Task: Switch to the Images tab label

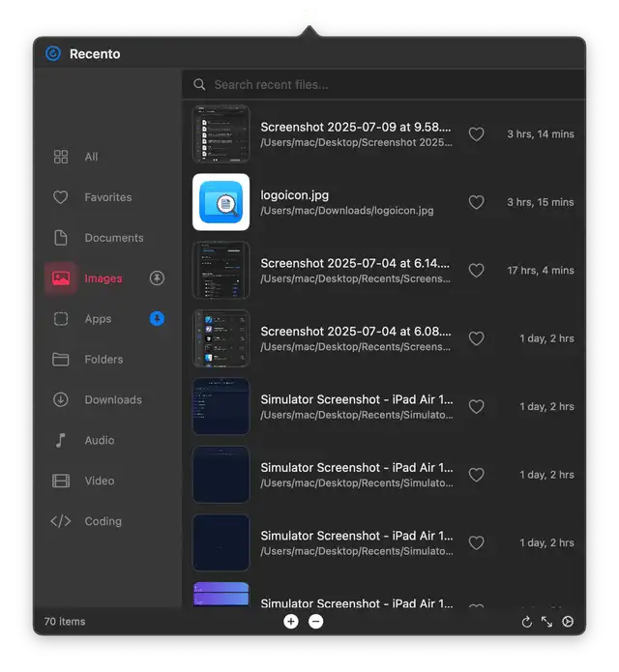Action: click(103, 278)
